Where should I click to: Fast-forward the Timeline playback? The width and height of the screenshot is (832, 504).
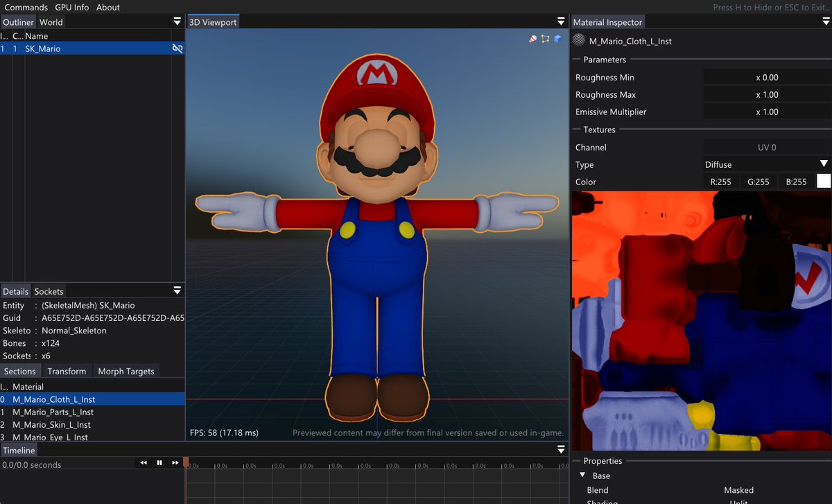coord(175,462)
